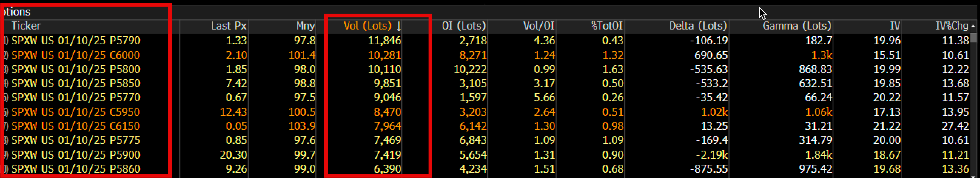
Task: Sort by Last Px column header
Action: 229,26
